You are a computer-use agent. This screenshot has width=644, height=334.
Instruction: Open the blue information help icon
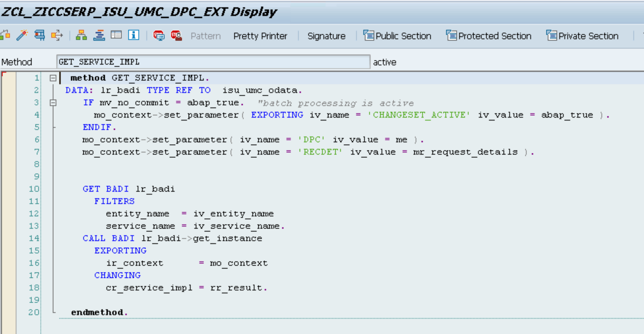[134, 35]
